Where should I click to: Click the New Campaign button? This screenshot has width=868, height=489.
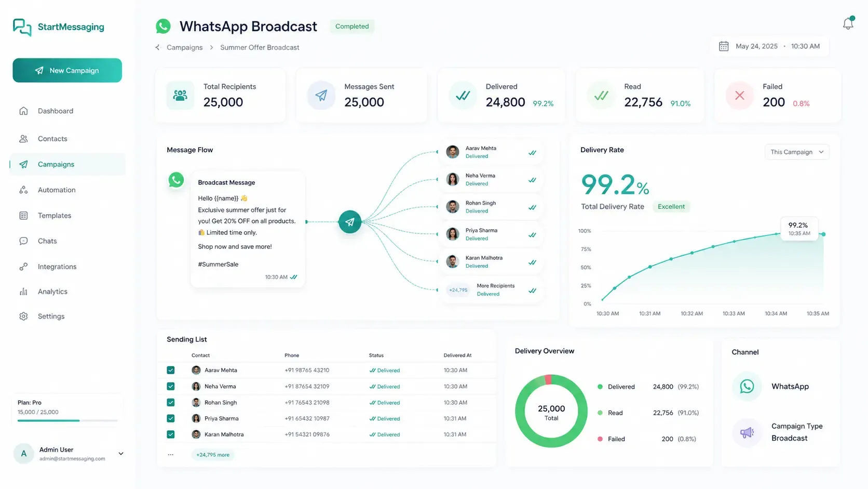click(x=67, y=70)
